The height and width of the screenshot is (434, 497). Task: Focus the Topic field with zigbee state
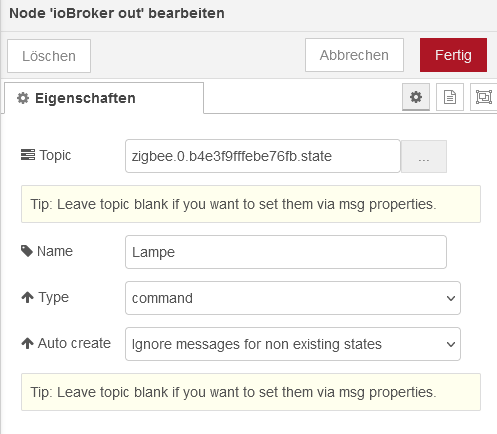(x=263, y=156)
